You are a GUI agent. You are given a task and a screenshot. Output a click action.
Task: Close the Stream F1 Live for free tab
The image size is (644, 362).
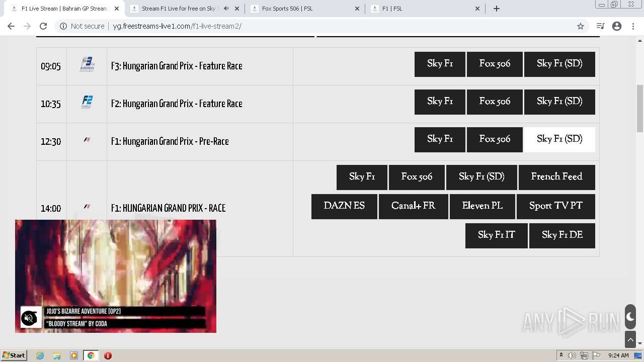tap(237, 9)
